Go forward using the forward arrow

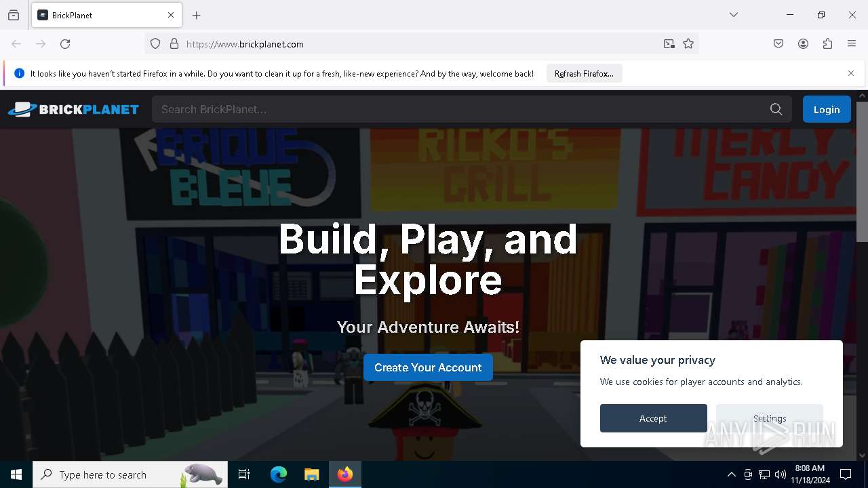tap(41, 44)
